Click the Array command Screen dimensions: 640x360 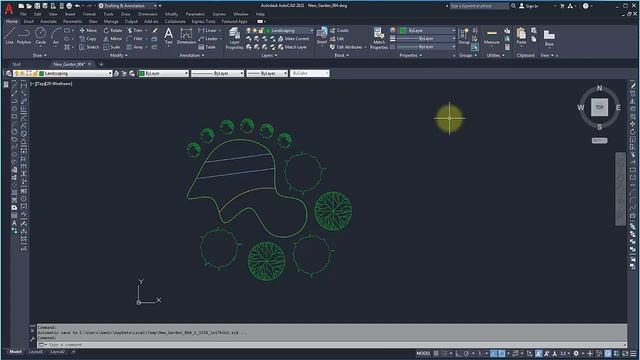pos(135,47)
